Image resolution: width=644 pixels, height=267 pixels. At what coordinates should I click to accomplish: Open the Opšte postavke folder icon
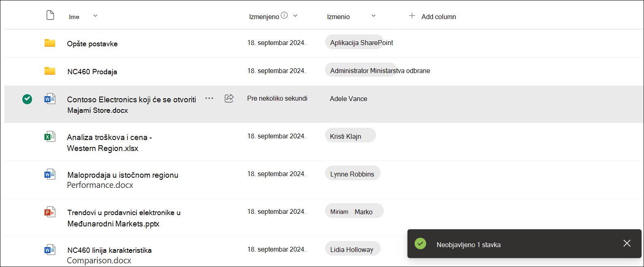[x=50, y=43]
